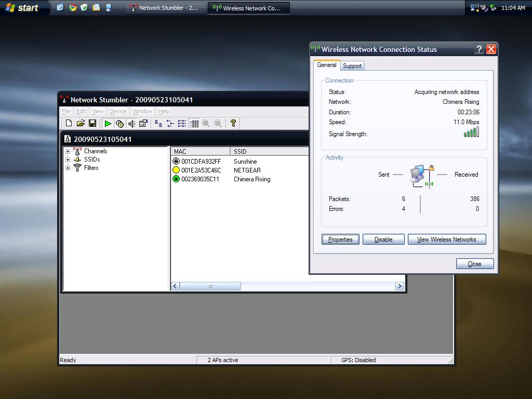Save the current capture file icon
The height and width of the screenshot is (399, 532).
(92, 123)
